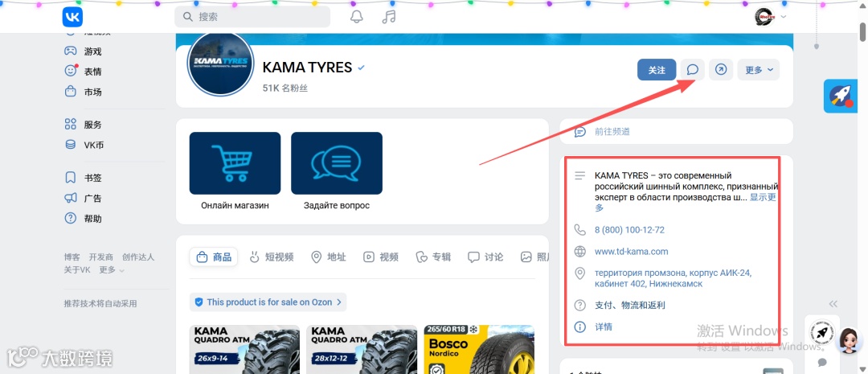The image size is (868, 374).
Task: Open the profile avatar menu
Action: click(x=770, y=17)
